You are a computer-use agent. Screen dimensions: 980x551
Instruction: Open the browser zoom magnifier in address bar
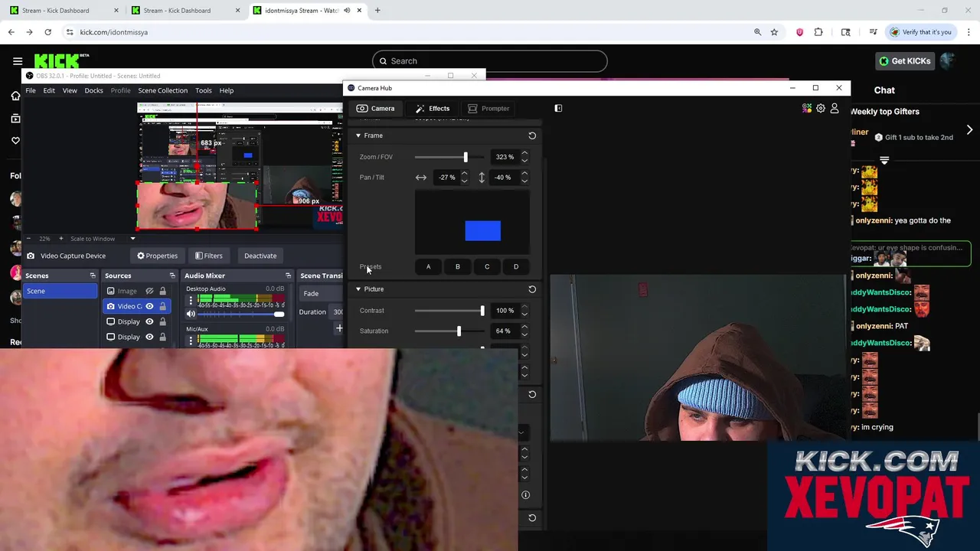(757, 32)
